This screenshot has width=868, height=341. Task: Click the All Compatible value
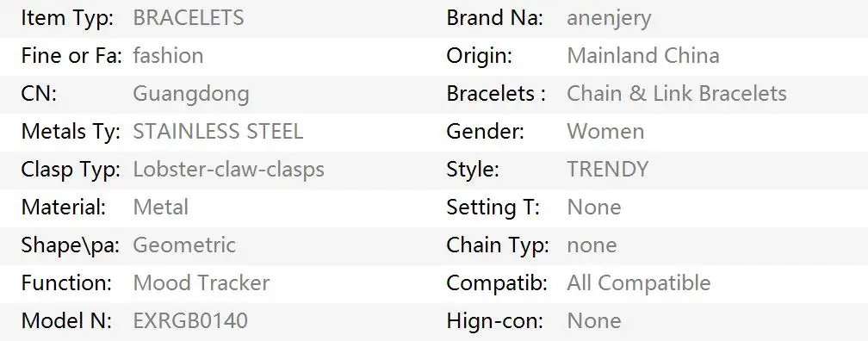pos(639,282)
